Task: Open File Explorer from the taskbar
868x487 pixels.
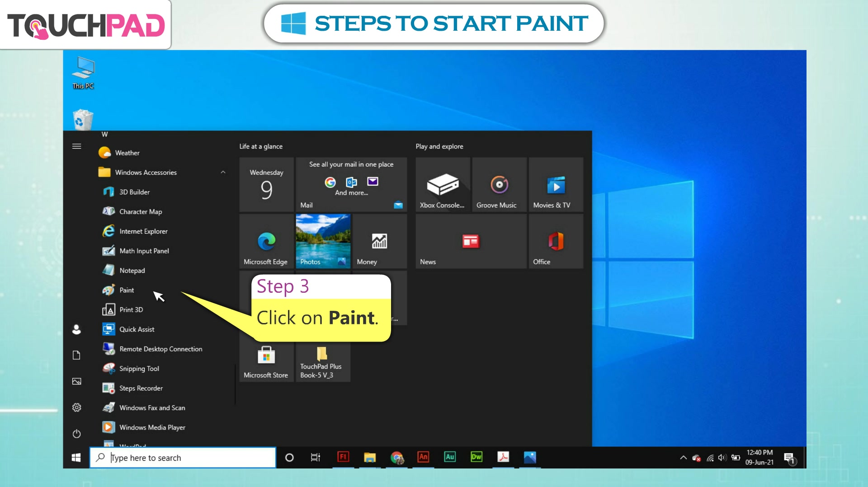Action: click(370, 457)
